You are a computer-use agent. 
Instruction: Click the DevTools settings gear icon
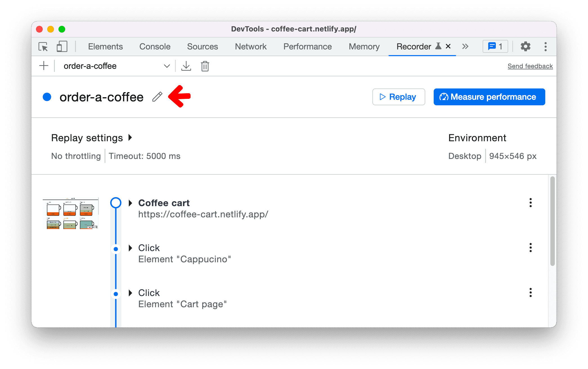[524, 46]
